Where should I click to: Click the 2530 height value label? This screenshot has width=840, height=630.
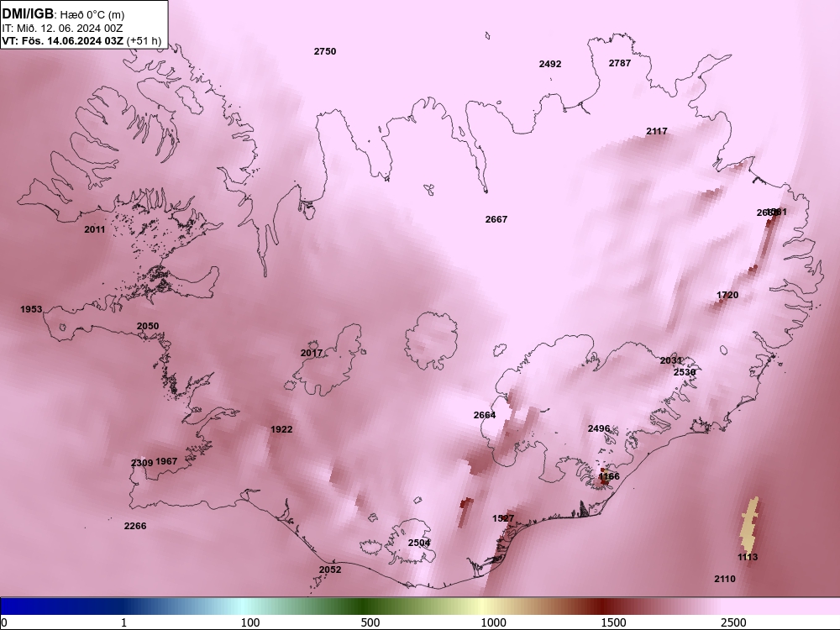684,372
